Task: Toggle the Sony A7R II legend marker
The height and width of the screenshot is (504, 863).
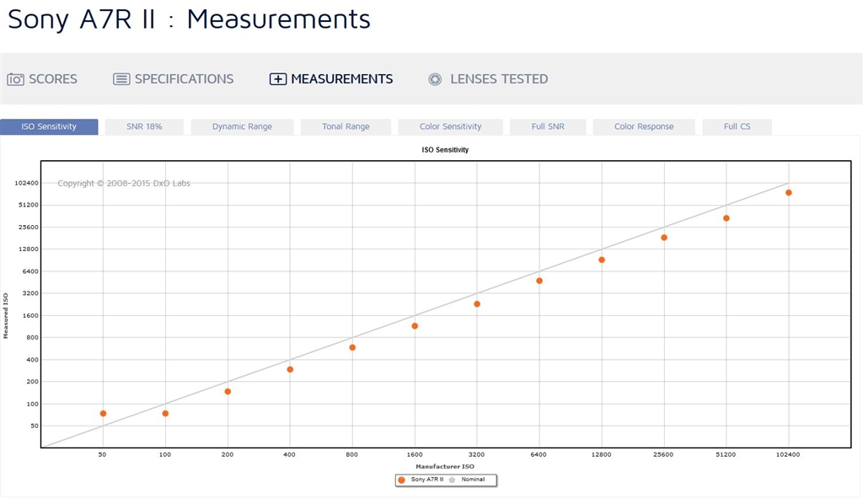Action: [x=401, y=480]
